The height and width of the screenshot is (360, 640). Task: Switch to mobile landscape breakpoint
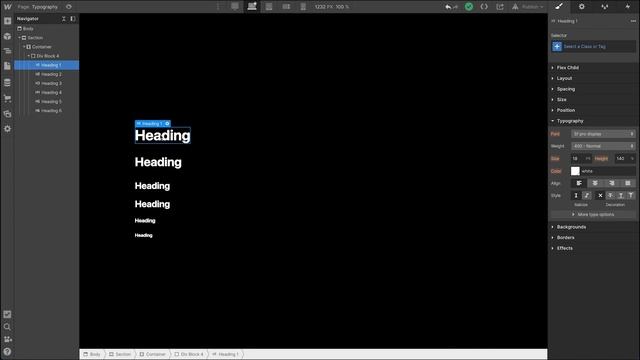pyautogui.click(x=286, y=7)
